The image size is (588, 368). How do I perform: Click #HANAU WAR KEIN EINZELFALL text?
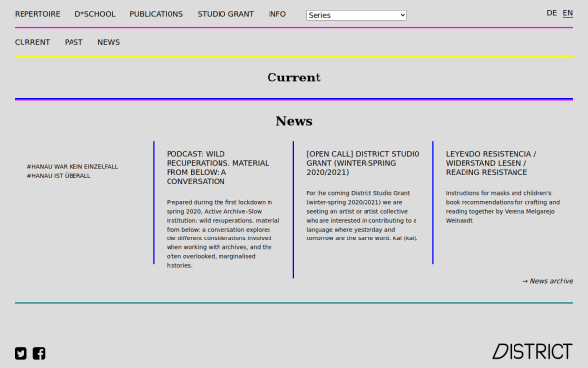tap(73, 167)
